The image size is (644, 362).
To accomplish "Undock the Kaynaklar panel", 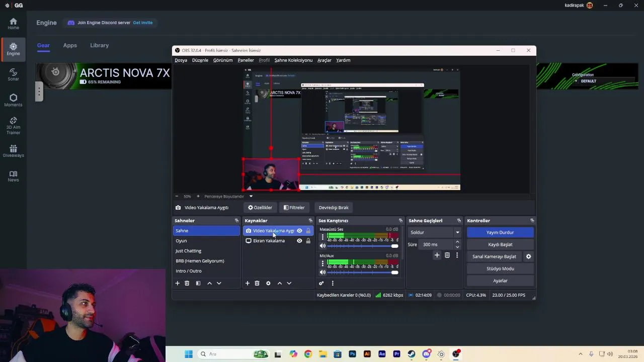I will [x=310, y=221].
